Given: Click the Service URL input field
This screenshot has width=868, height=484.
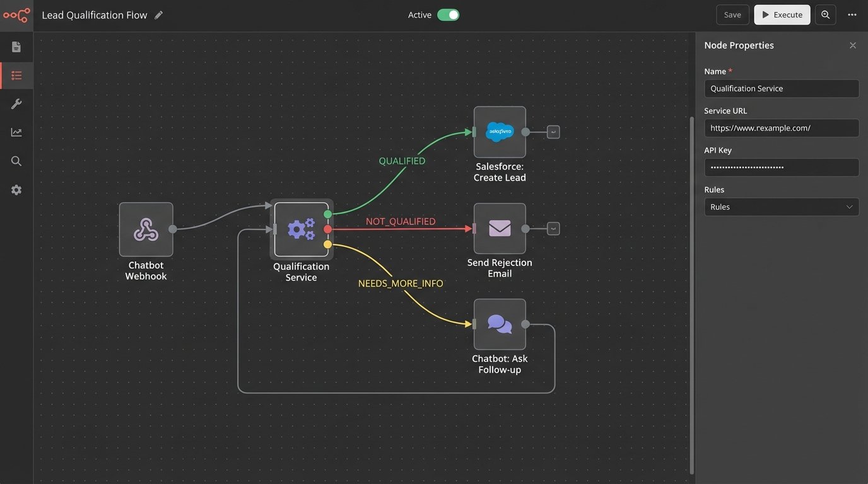Looking at the screenshot, I should pyautogui.click(x=782, y=128).
